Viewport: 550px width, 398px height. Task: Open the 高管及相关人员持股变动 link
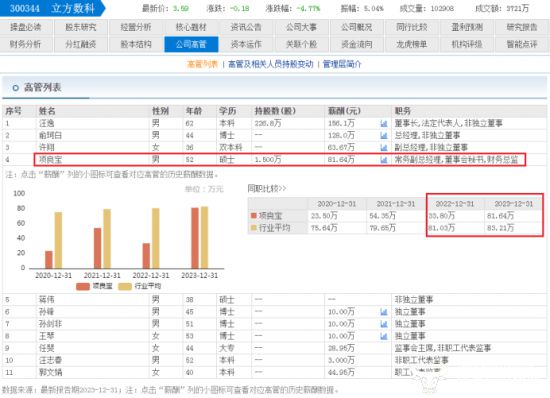click(270, 64)
